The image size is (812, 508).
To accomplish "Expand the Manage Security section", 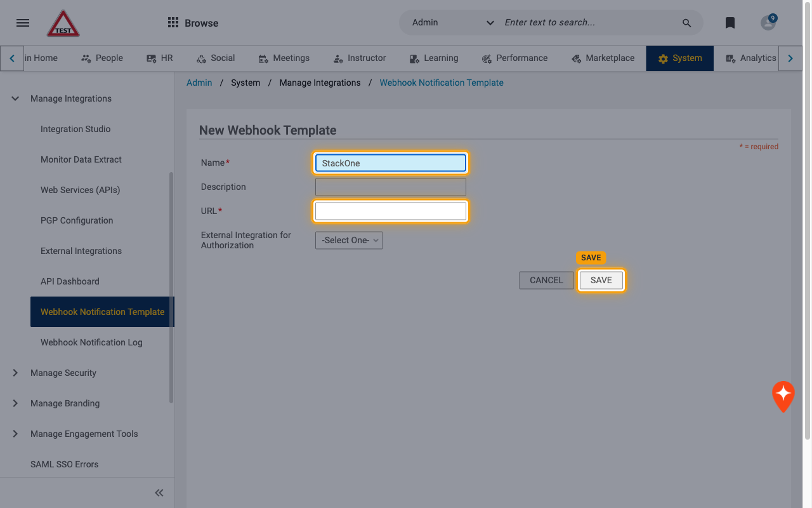I will pyautogui.click(x=15, y=373).
